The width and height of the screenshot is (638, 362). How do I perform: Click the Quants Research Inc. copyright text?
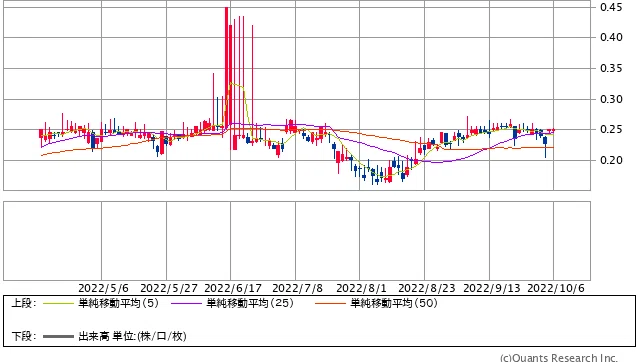click(559, 358)
